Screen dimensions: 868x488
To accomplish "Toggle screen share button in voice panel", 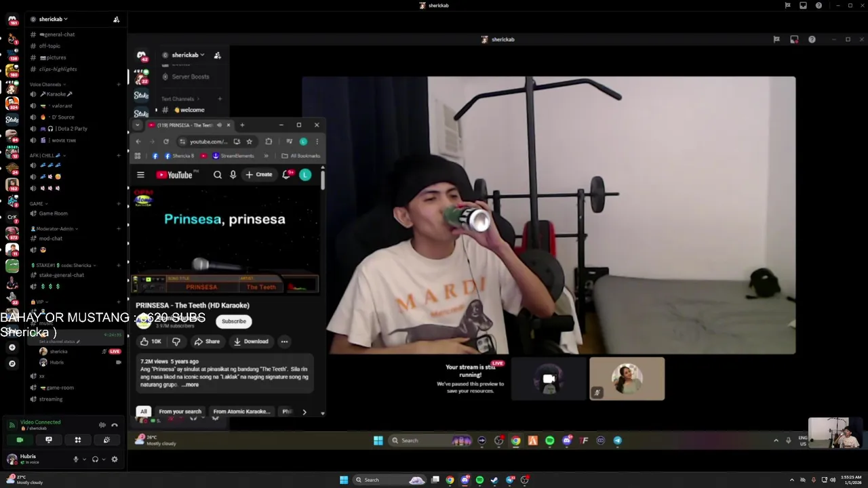I will (x=48, y=440).
